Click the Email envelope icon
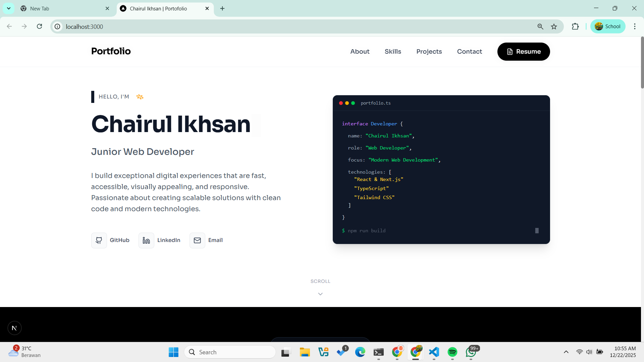The height and width of the screenshot is (362, 644). pyautogui.click(x=197, y=240)
